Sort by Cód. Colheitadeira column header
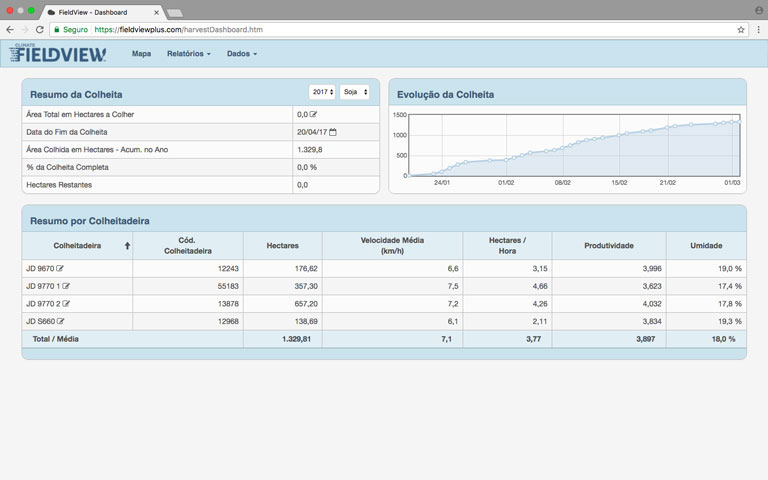 pyautogui.click(x=188, y=245)
